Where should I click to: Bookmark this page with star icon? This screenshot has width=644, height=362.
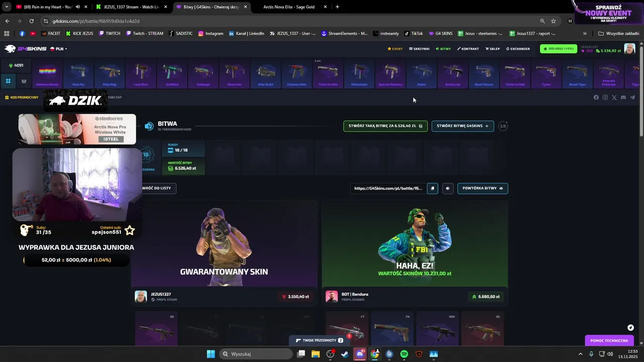click(x=553, y=21)
